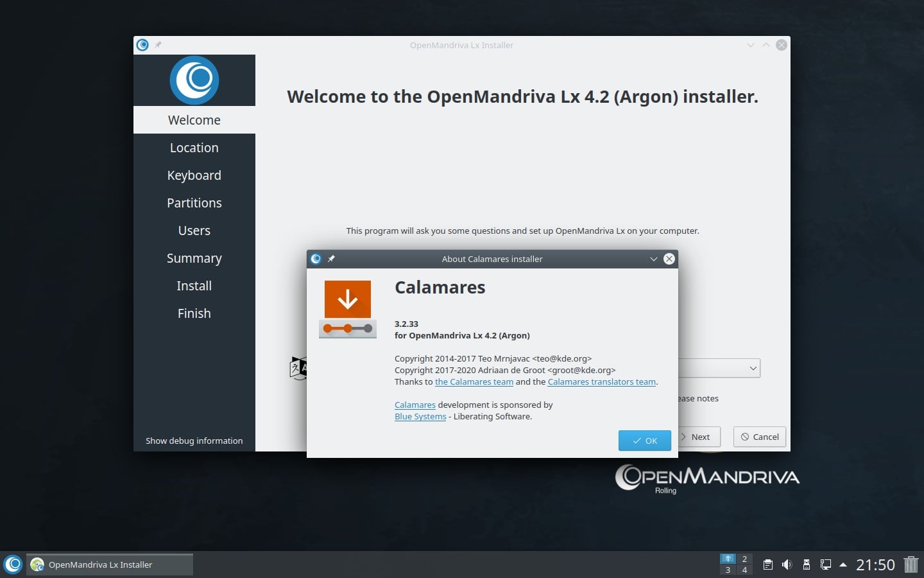
Task: Minimize the About Calamares dialog with chevron
Action: point(653,259)
